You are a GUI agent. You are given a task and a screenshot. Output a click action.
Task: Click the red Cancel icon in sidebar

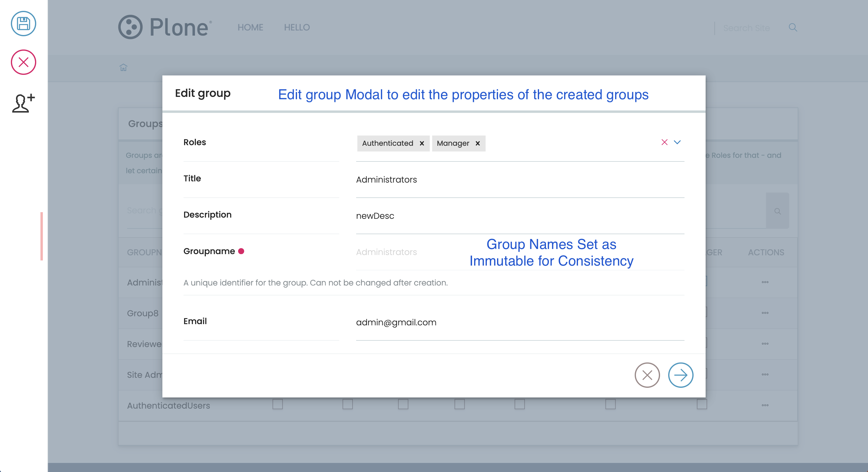(x=23, y=62)
